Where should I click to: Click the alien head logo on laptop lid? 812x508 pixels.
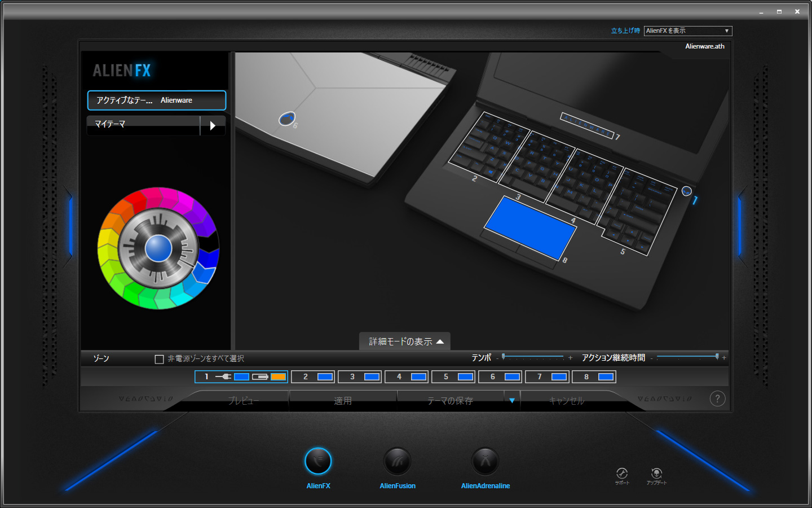click(x=287, y=119)
